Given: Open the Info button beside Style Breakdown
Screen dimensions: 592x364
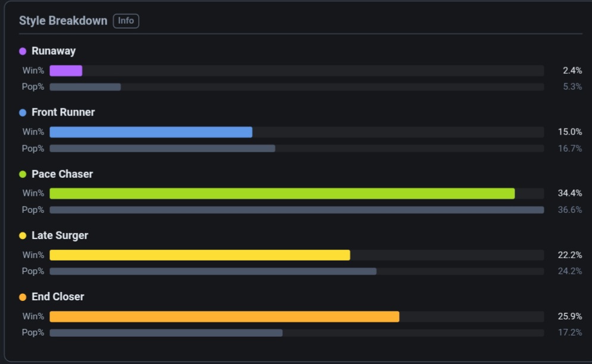Looking at the screenshot, I should 126,21.
